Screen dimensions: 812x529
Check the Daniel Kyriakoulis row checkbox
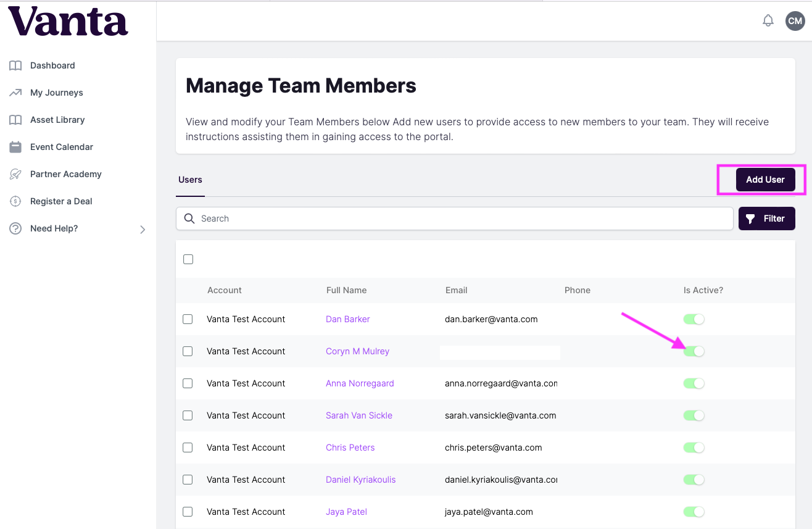coord(188,480)
